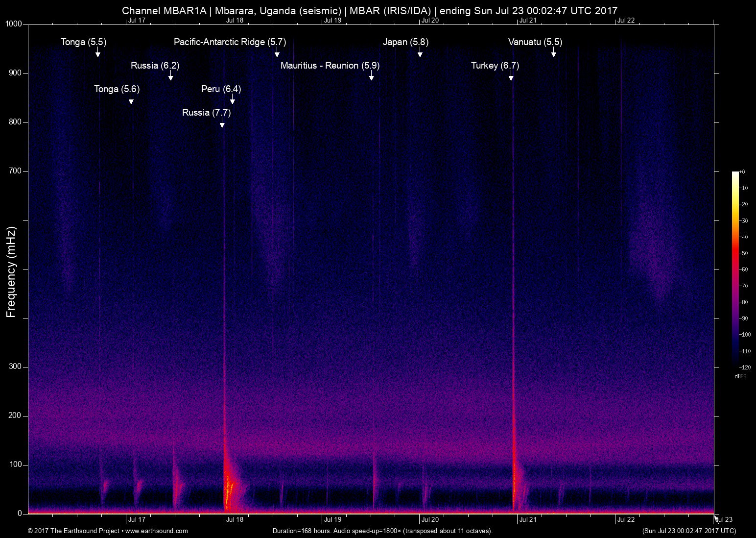Select the Russia (7.7) event arrow

(x=222, y=123)
